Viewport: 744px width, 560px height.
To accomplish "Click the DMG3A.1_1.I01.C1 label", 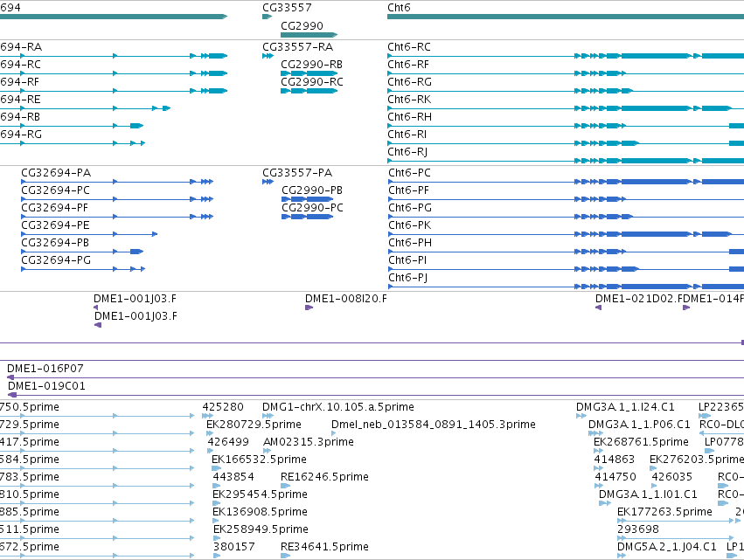I will tap(648, 495).
